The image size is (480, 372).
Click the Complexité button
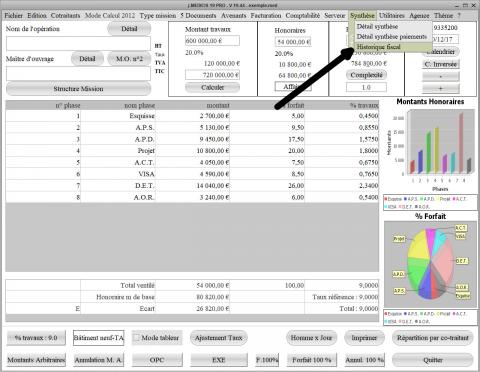(x=366, y=75)
